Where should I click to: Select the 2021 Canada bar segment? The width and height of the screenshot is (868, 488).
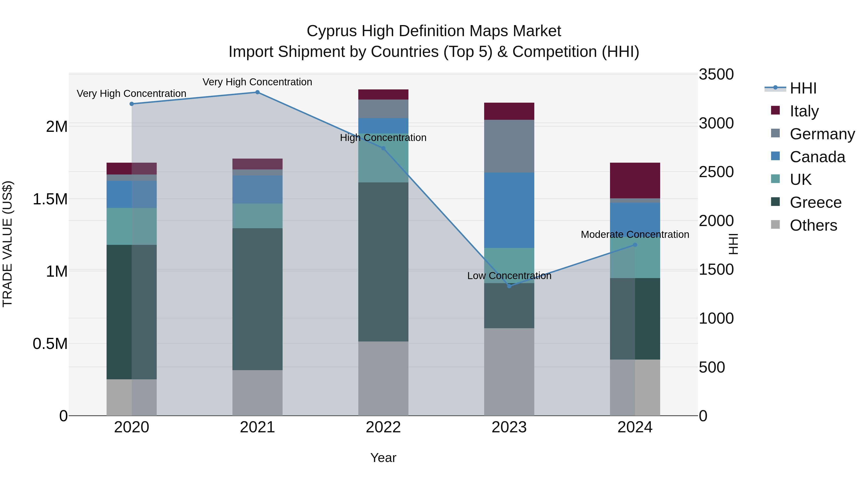(258, 189)
